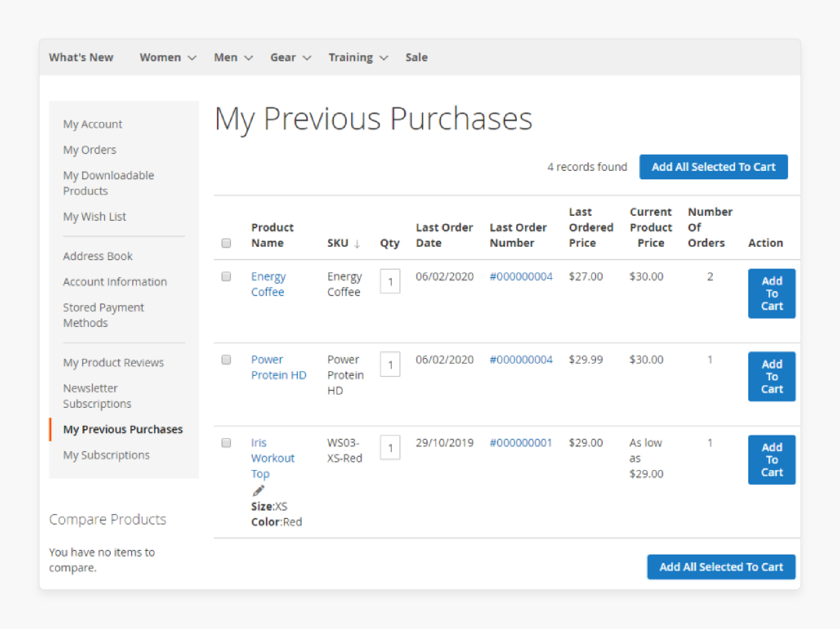Expand the Training menu chevron

click(x=384, y=58)
